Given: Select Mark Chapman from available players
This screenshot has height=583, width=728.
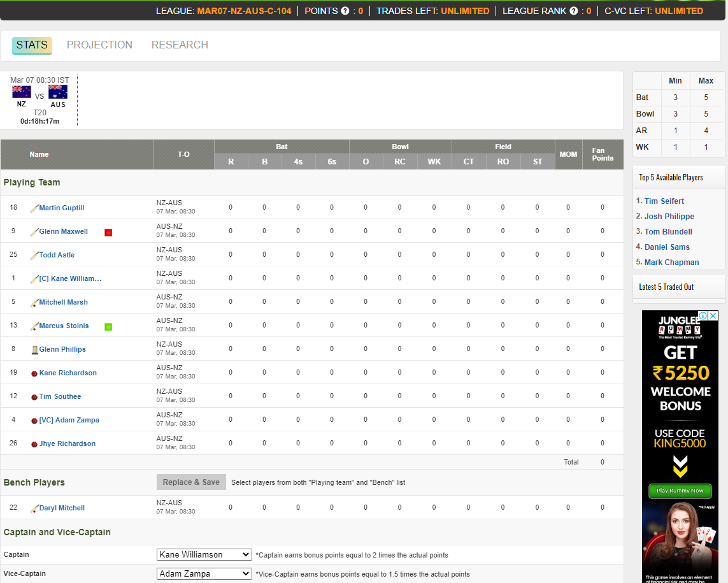Looking at the screenshot, I should point(671,263).
